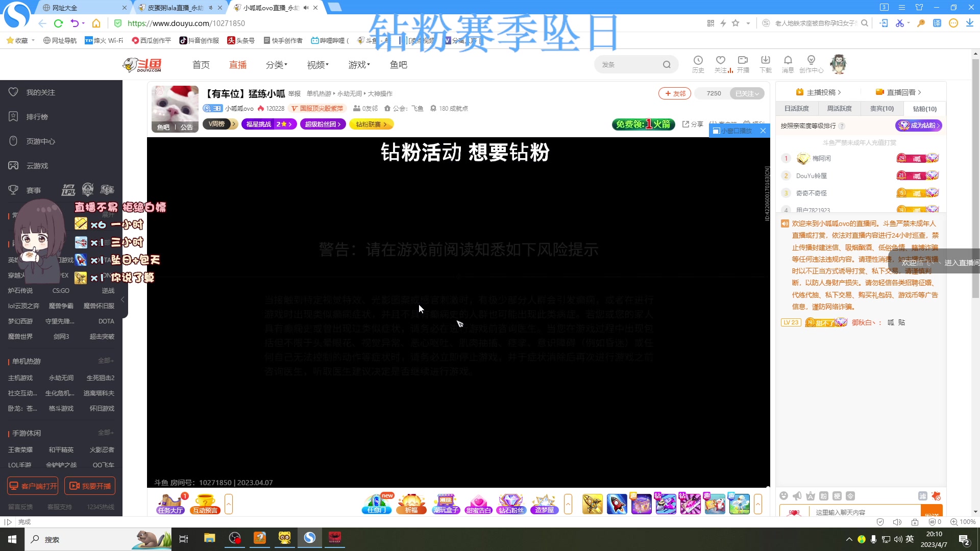Click the search magnifier icon in Douyu header

tap(667, 65)
